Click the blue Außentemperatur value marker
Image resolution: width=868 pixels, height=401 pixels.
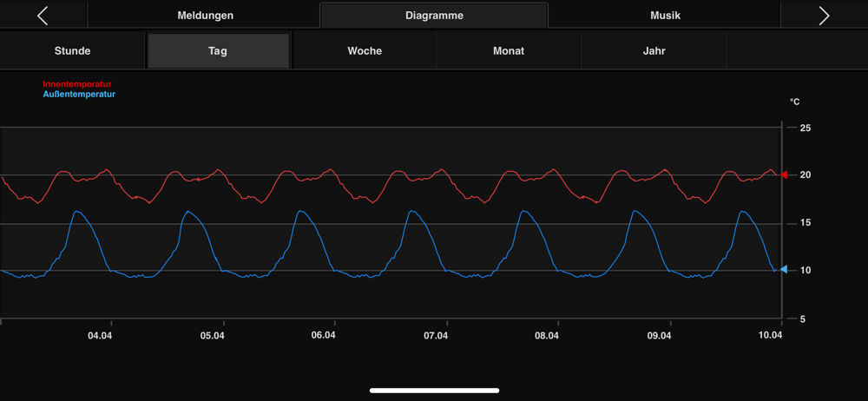pyautogui.click(x=784, y=270)
